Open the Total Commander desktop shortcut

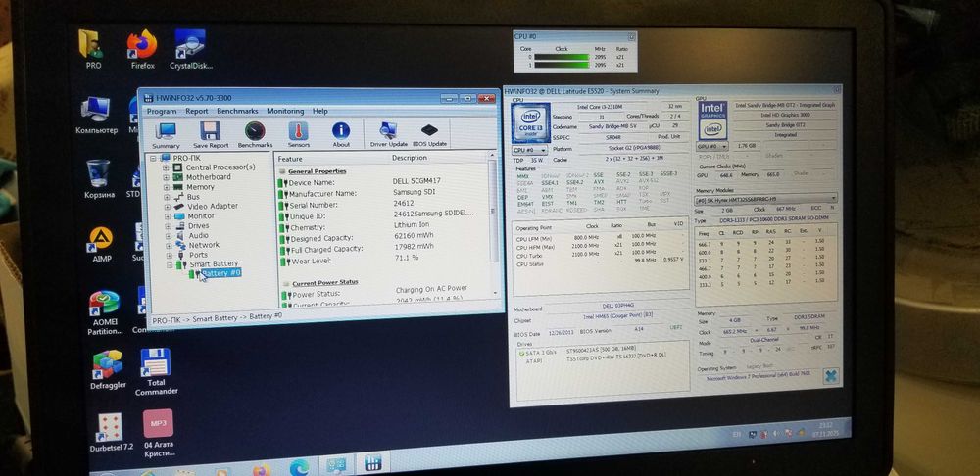[x=156, y=371]
